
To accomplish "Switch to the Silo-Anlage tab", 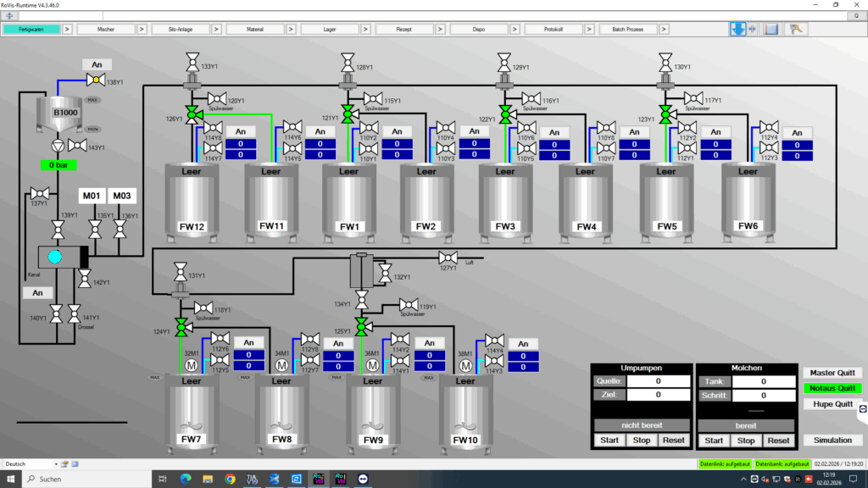I will pyautogui.click(x=180, y=29).
